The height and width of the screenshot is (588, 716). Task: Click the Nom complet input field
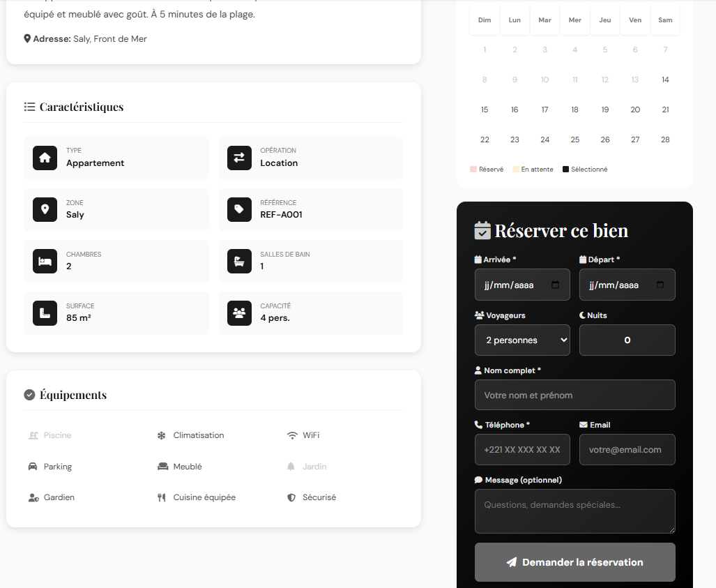574,395
